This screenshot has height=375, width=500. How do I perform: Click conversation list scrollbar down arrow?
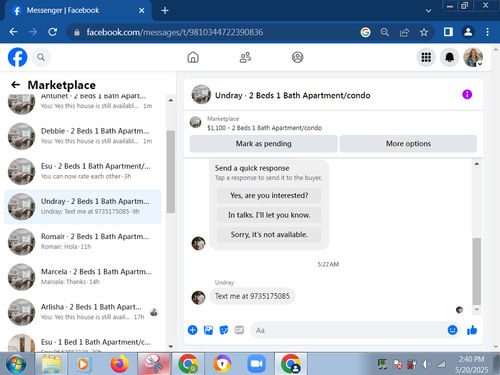pyautogui.click(x=171, y=346)
